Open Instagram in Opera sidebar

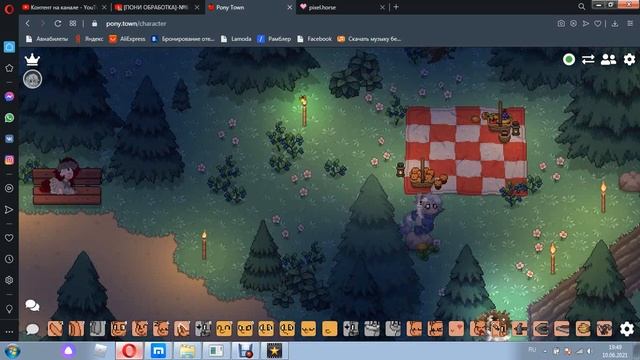[x=9, y=160]
